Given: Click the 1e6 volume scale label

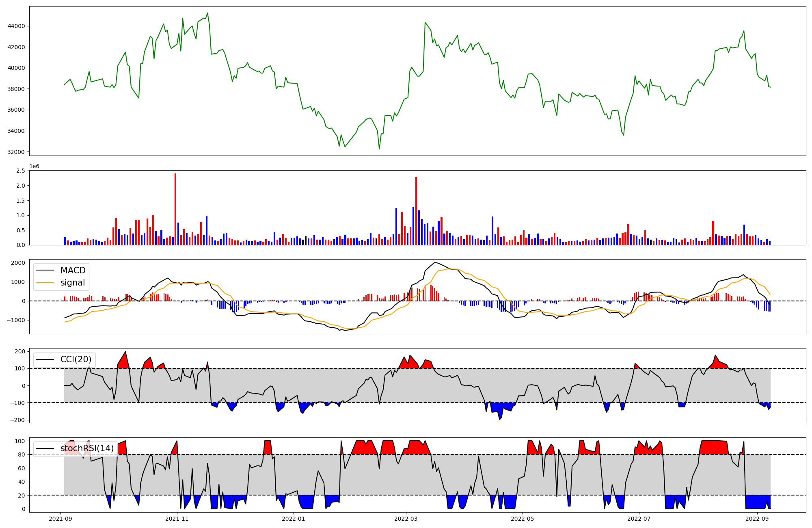Looking at the screenshot, I should [34, 167].
